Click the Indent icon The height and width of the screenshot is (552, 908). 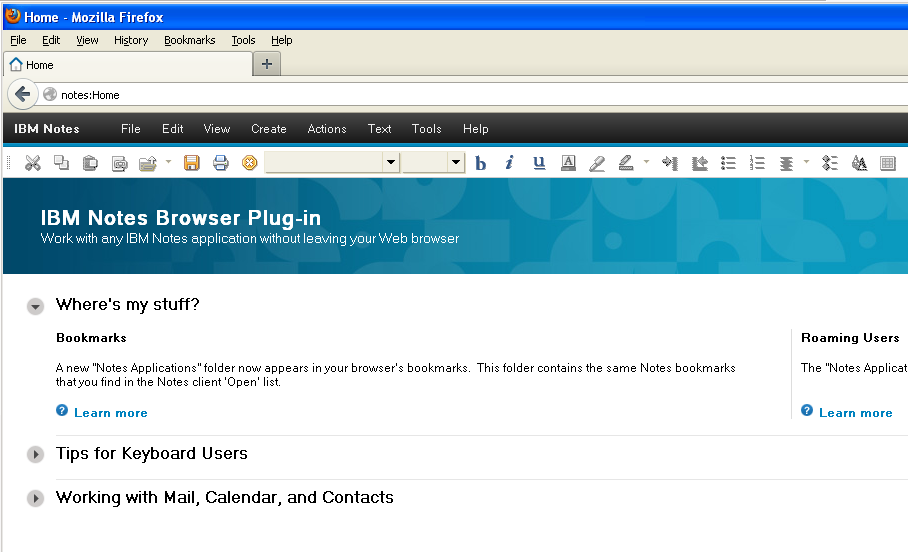coord(670,163)
